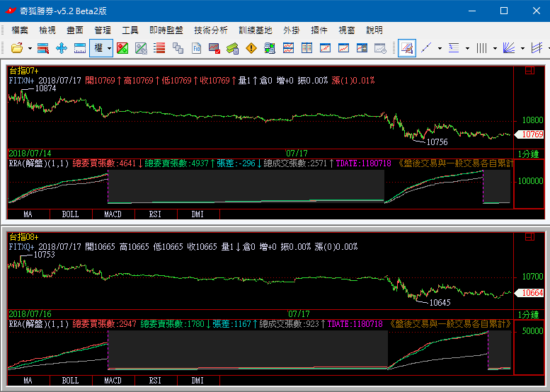Click the fan lines drawing tool
Screen dimensions: 550x392
tap(508, 48)
